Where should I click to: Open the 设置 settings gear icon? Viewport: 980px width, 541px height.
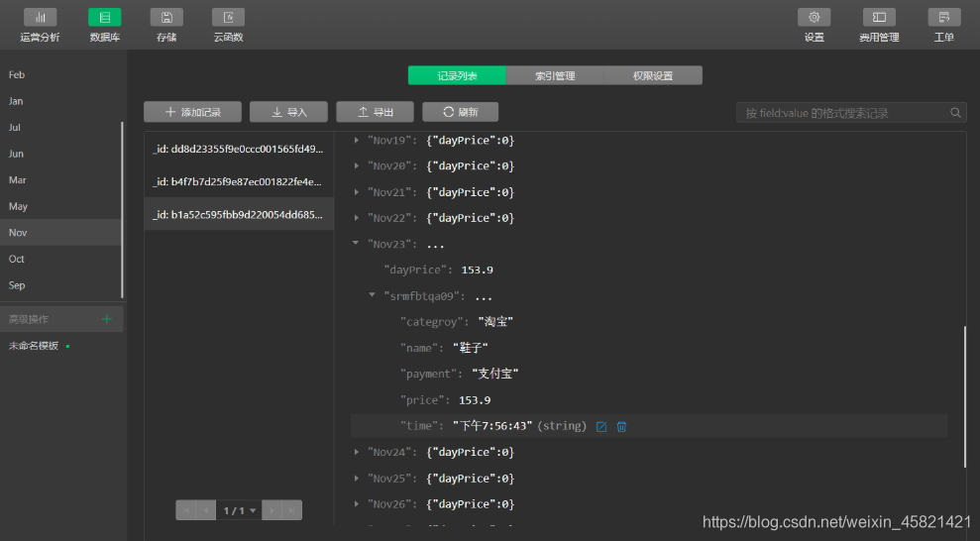pos(814,18)
